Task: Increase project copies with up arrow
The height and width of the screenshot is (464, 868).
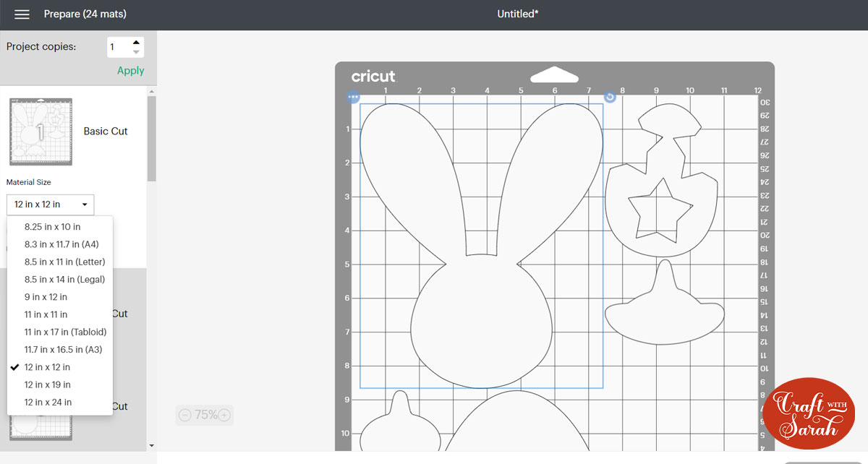Action: pos(136,42)
